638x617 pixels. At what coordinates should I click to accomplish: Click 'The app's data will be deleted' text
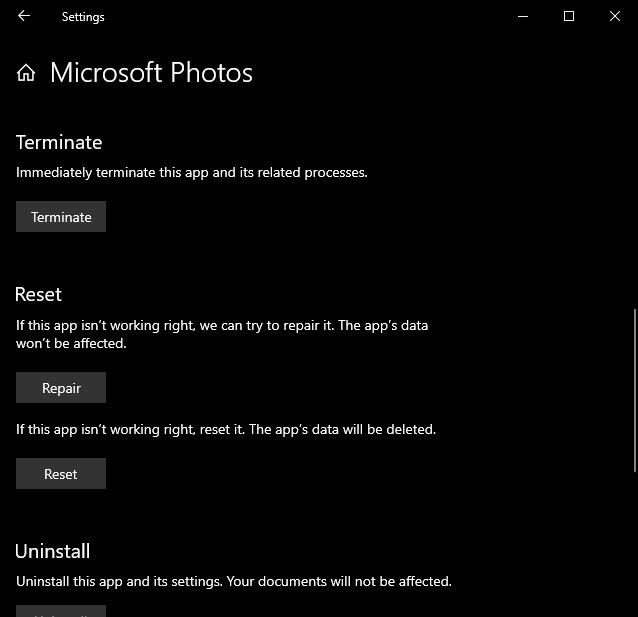342,429
